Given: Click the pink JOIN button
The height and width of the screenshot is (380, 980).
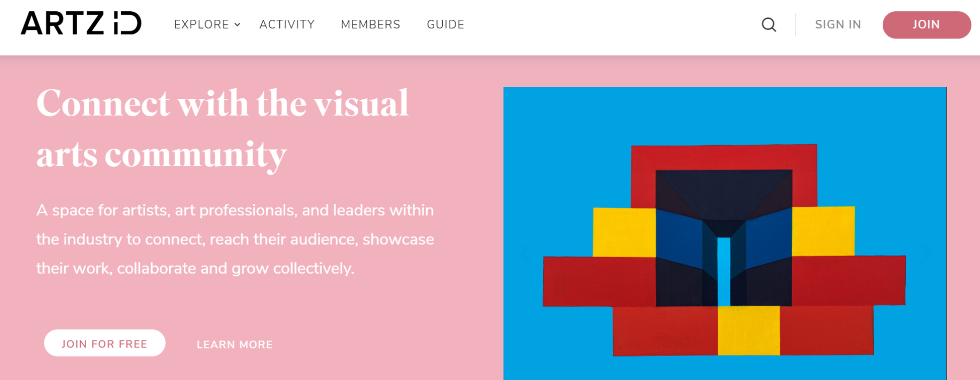Looking at the screenshot, I should [926, 25].
